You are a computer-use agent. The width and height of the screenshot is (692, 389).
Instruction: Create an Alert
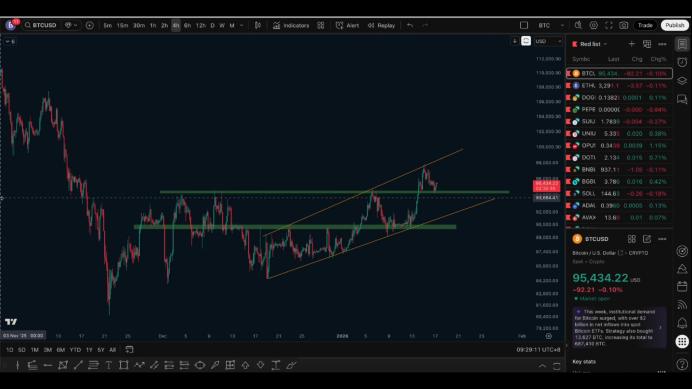[x=347, y=26]
